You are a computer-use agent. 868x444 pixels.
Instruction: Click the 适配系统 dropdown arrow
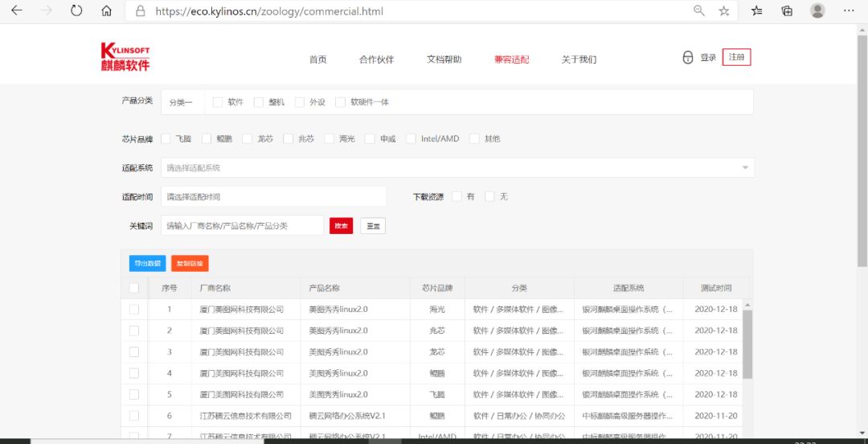(x=745, y=167)
